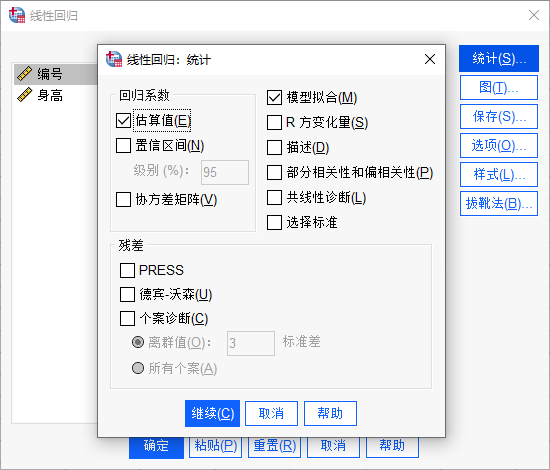Uncheck 模型拟合(M) checkbox
This screenshot has height=470, width=550.
274,98
